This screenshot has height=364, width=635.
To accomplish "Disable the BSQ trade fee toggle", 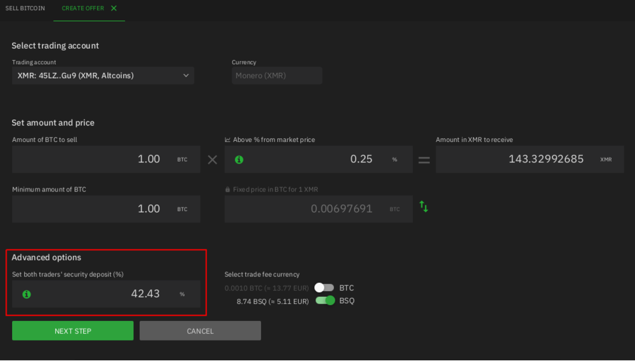I will pos(325,301).
